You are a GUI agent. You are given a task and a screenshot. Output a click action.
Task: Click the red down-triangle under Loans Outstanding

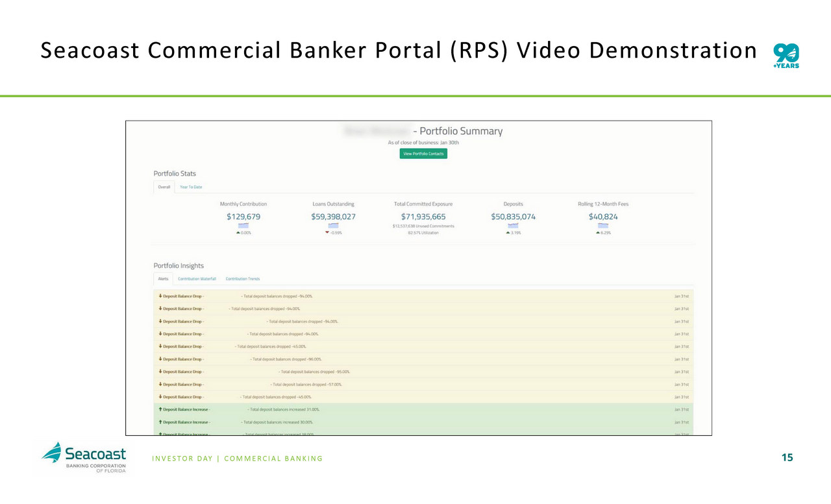[x=327, y=233]
